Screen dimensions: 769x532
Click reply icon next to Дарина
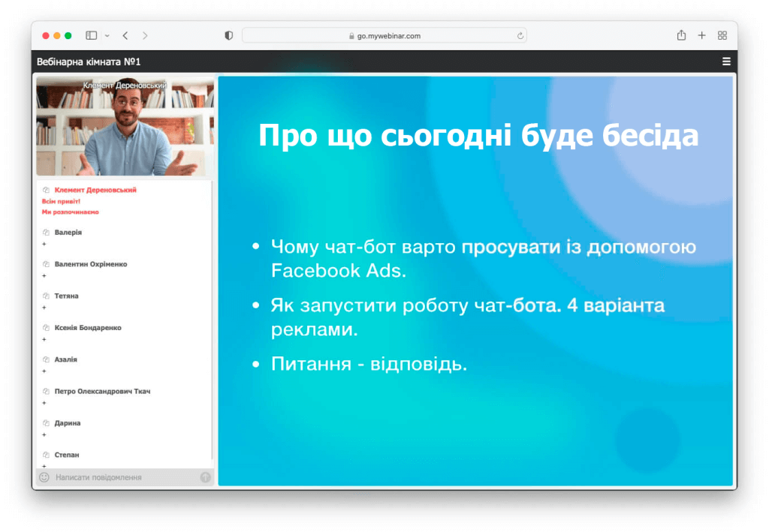tap(46, 423)
